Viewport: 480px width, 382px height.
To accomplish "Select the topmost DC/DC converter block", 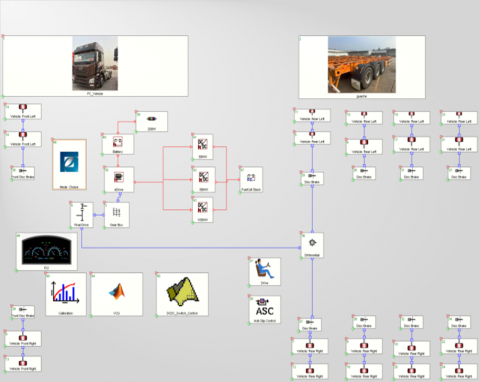I will click(203, 147).
